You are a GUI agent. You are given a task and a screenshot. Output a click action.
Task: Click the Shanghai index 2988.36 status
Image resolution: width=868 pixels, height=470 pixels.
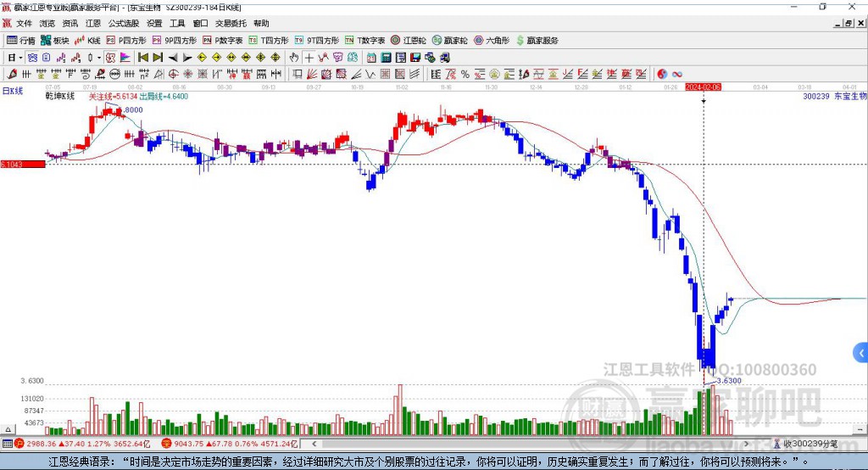pos(83,444)
